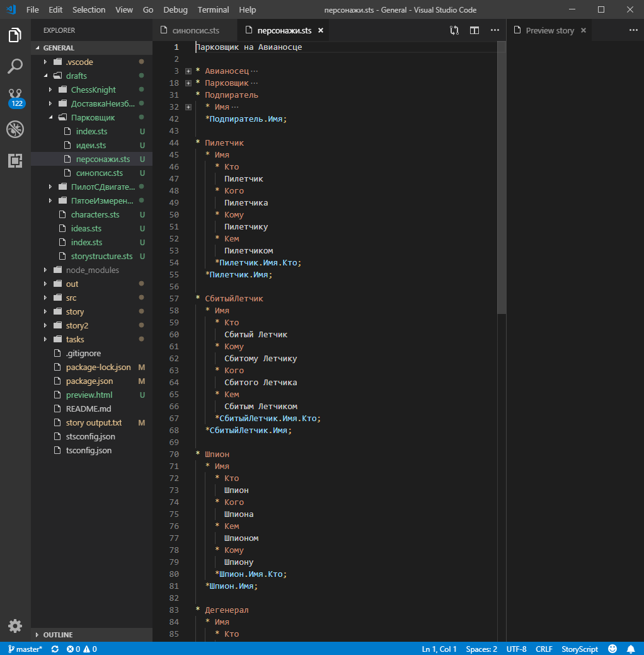Click line number 44 in gutter
The height and width of the screenshot is (655, 644).
pyautogui.click(x=174, y=143)
